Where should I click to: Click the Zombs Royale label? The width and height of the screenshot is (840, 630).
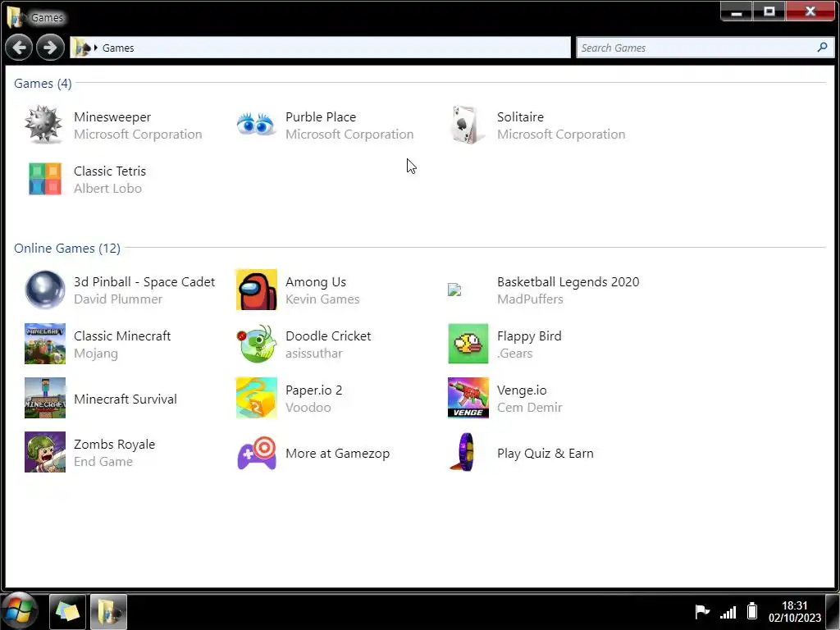pyautogui.click(x=114, y=444)
